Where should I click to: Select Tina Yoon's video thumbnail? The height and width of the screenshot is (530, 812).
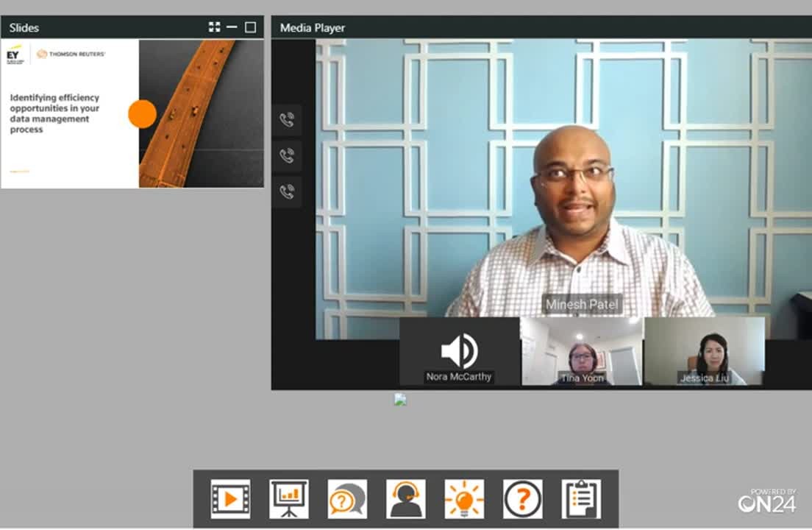pyautogui.click(x=582, y=352)
